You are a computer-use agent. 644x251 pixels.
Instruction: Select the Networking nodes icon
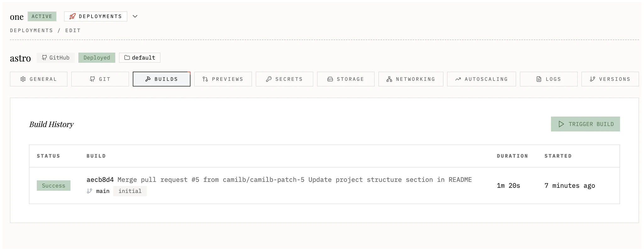click(389, 79)
